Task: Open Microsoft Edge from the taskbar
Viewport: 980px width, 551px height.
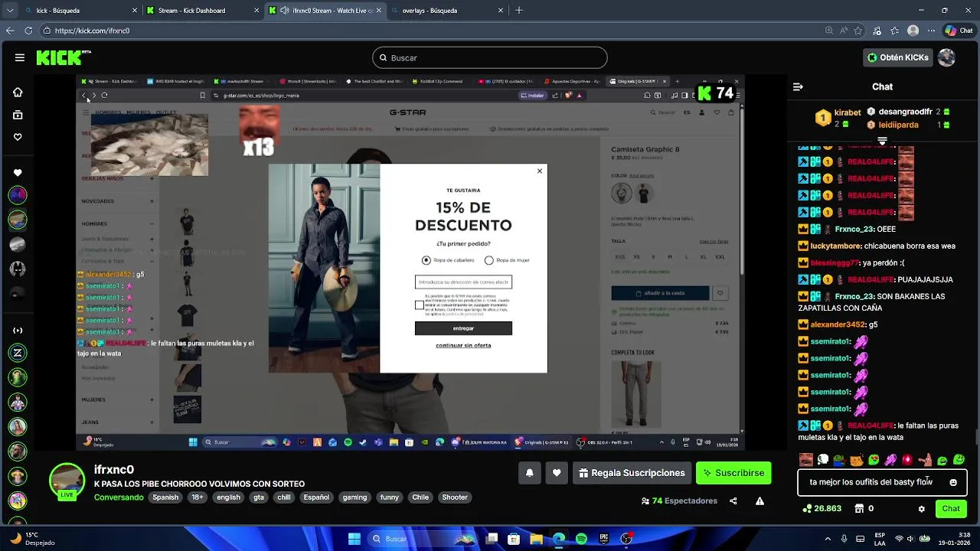Action: 559,539
